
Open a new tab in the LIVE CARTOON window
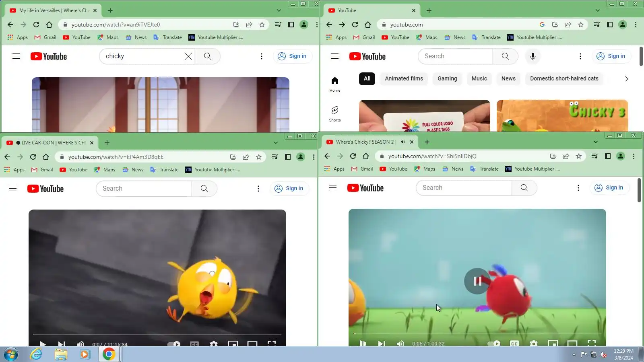click(107, 143)
